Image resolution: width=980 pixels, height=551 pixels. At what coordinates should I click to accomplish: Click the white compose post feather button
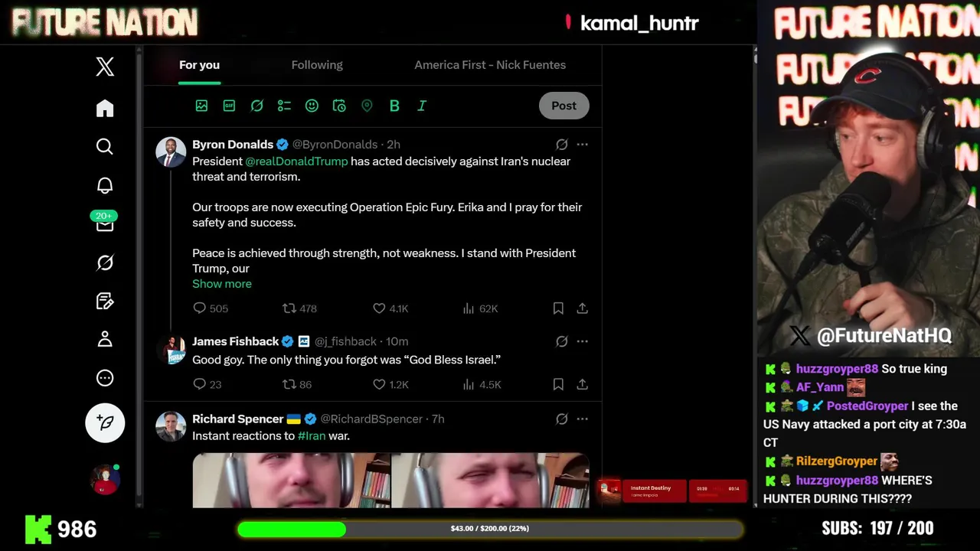coord(105,422)
